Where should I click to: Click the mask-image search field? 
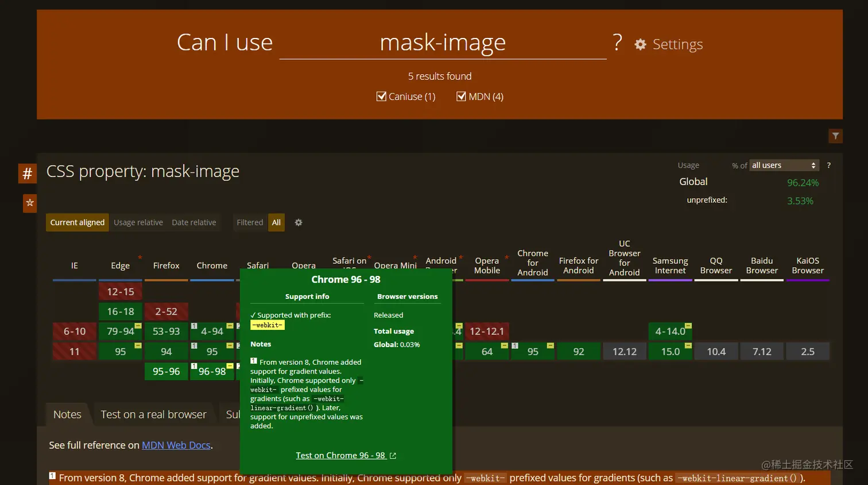click(x=443, y=43)
